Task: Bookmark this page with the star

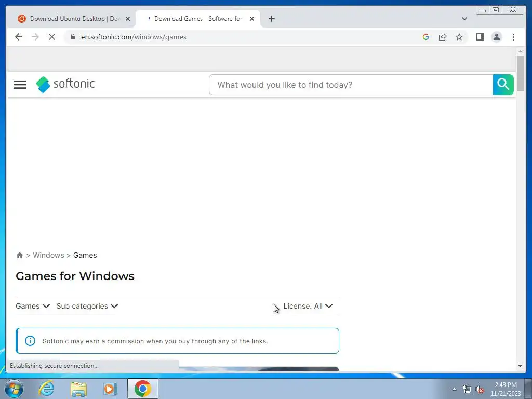Action: (x=459, y=37)
